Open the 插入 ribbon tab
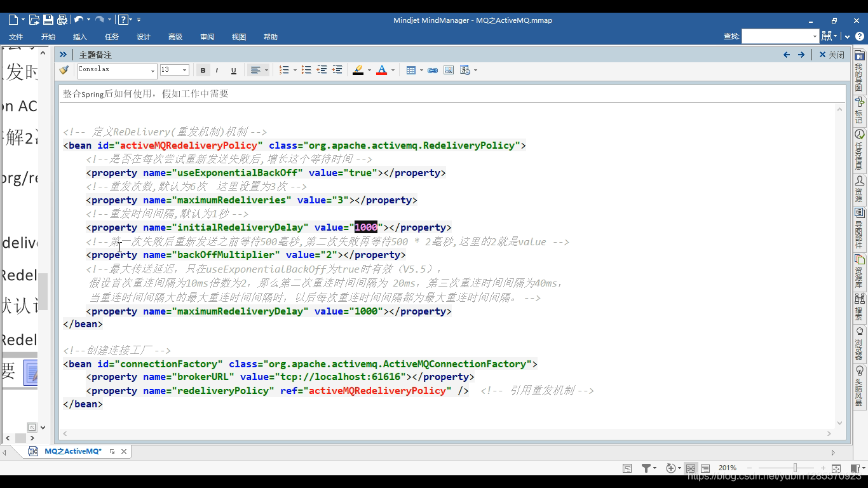868x488 pixels. 80,37
